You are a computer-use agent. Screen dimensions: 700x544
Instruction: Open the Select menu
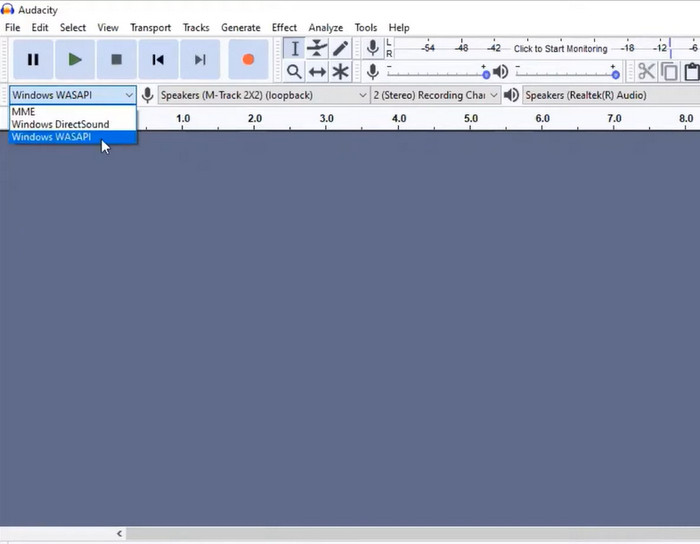73,28
